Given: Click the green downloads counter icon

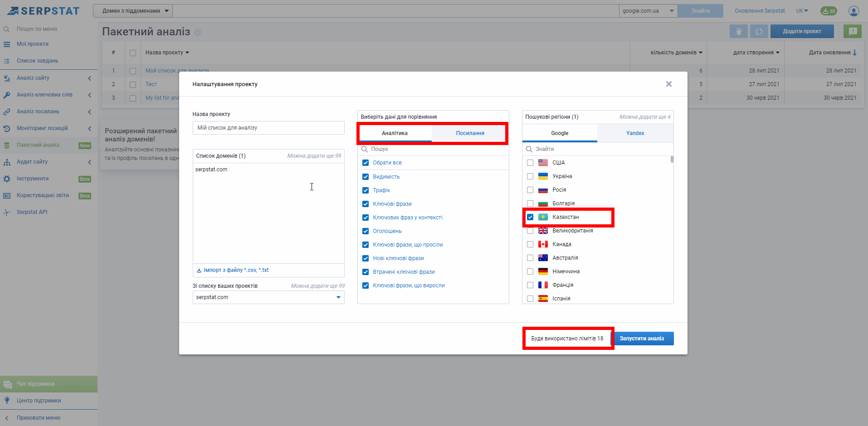Looking at the screenshot, I should [829, 11].
